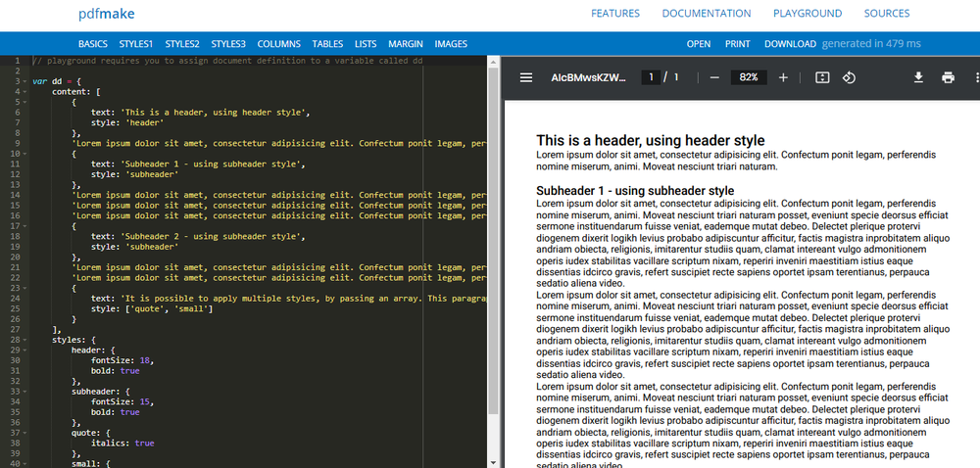Collapse the header style at line 29
This screenshot has width=980, height=468.
pos(25,351)
